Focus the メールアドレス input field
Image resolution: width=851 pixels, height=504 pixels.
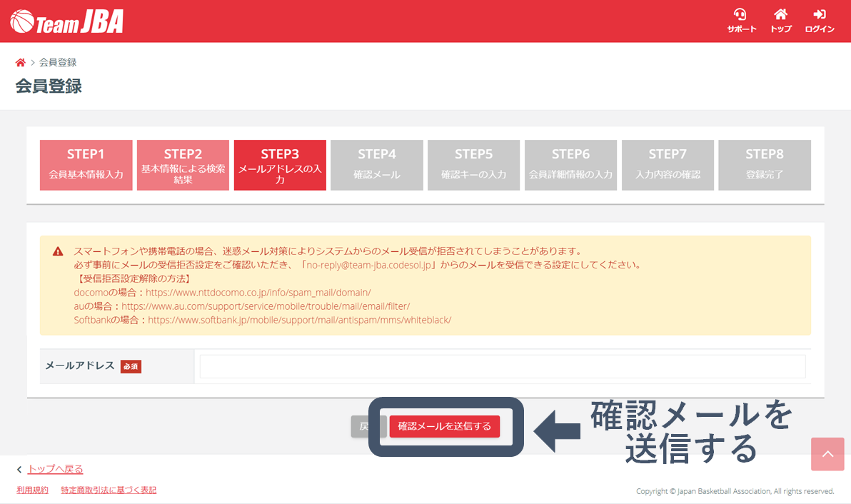502,366
